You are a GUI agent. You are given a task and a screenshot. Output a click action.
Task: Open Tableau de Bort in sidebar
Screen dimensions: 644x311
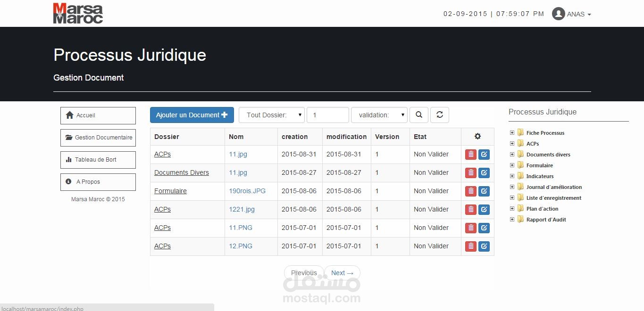click(x=98, y=160)
